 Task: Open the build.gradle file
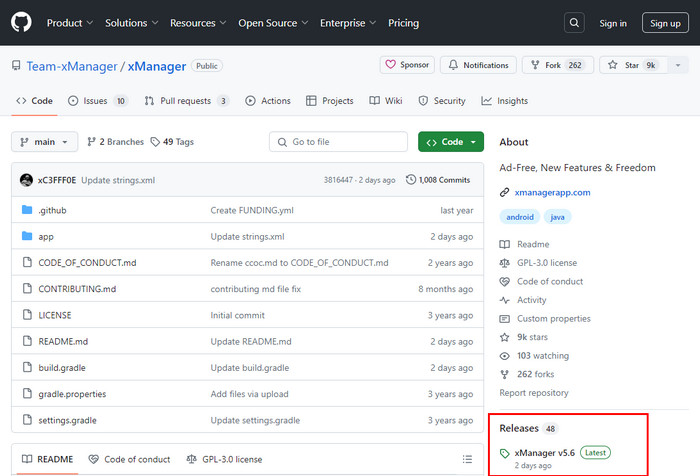62,368
